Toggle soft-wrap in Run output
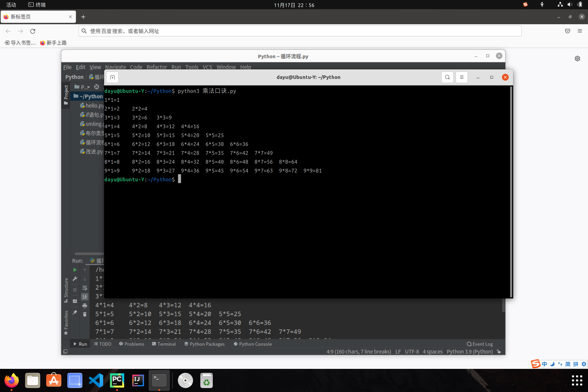588x392 pixels. (85, 288)
